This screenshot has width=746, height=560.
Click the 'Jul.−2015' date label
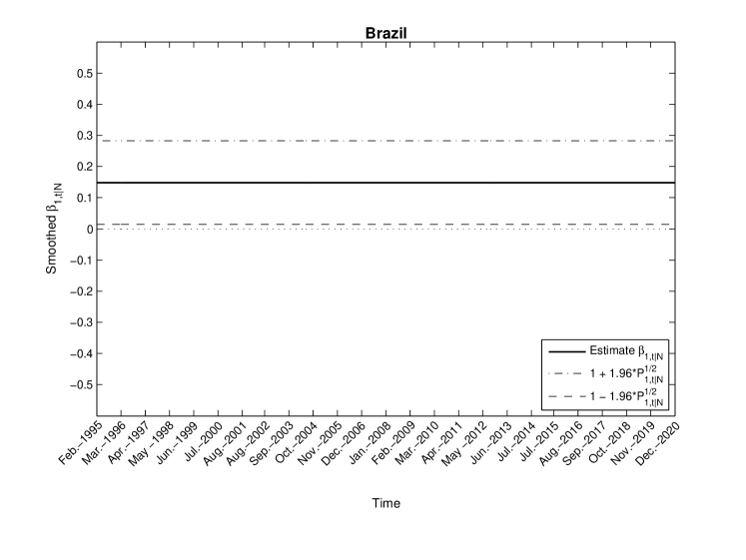click(x=539, y=441)
